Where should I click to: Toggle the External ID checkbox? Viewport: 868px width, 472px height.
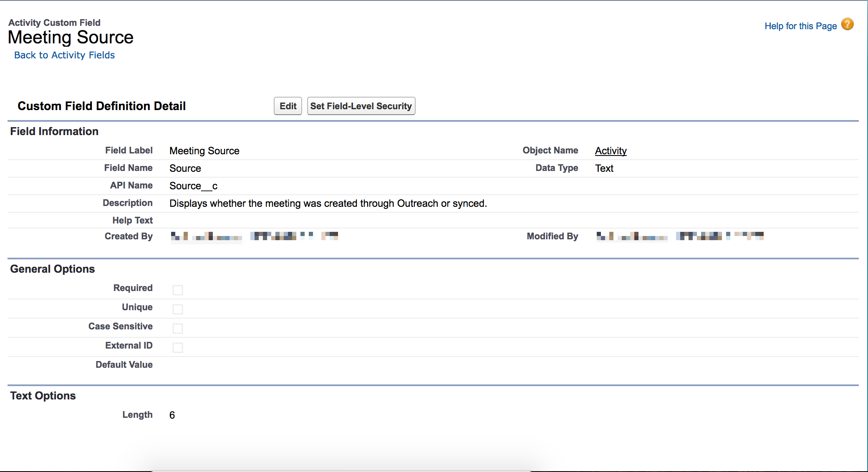click(178, 347)
